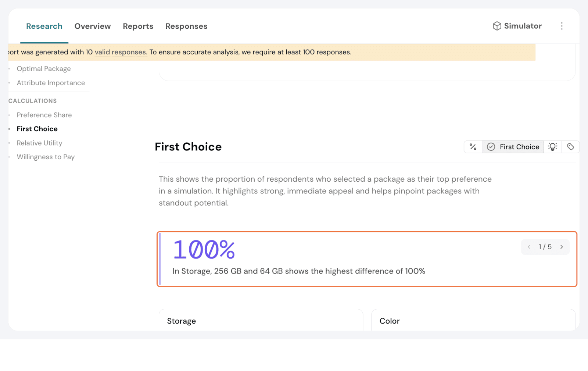Navigate to Attribute Importance in sidebar

click(x=51, y=83)
